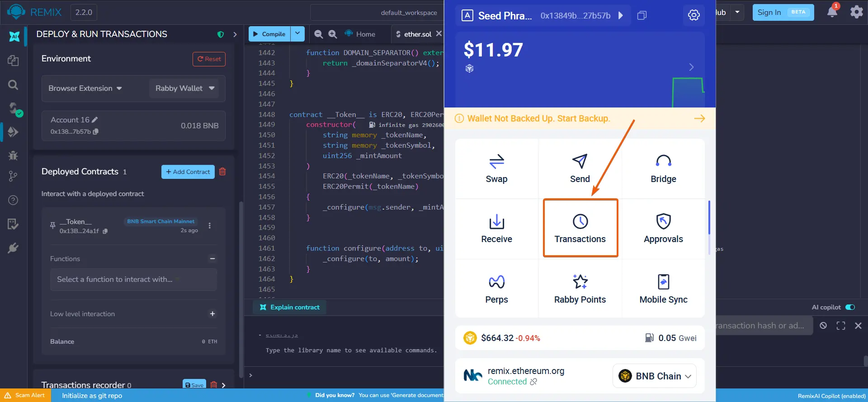Open Receive in Rabby wallet
The width and height of the screenshot is (868, 402).
(496, 229)
